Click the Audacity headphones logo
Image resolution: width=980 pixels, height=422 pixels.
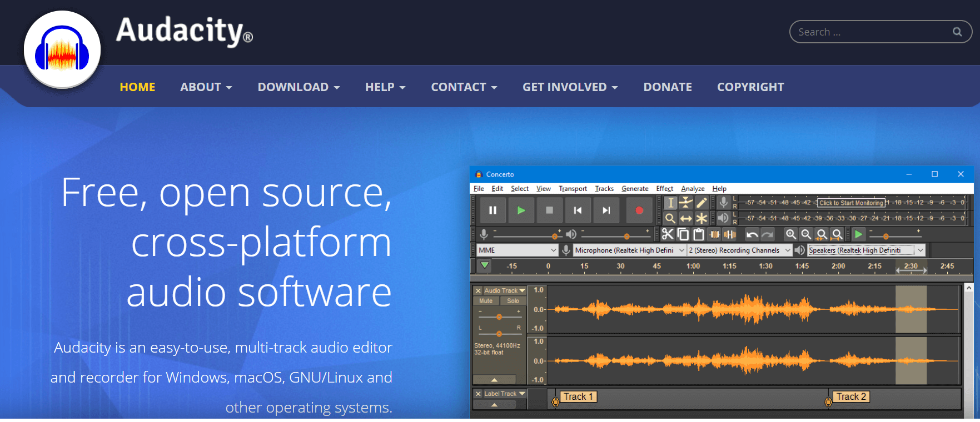[x=62, y=49]
